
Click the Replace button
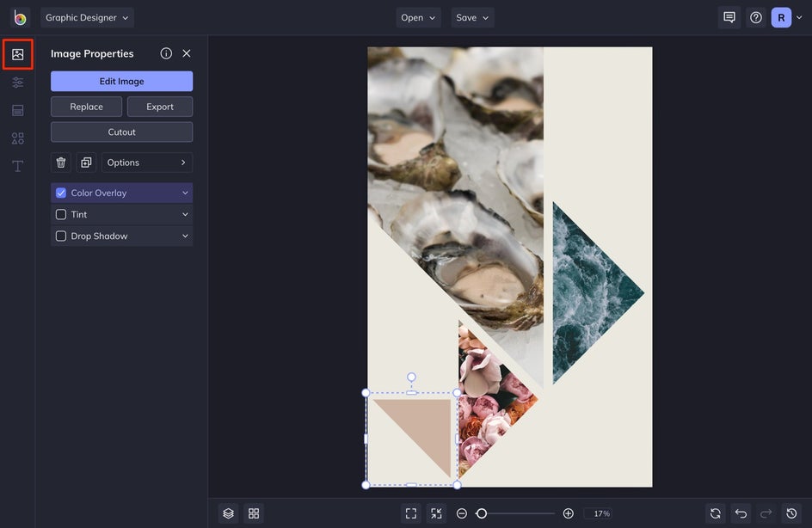87,107
